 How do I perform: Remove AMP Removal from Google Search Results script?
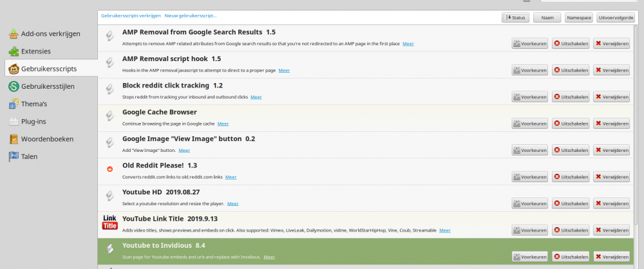pos(612,44)
